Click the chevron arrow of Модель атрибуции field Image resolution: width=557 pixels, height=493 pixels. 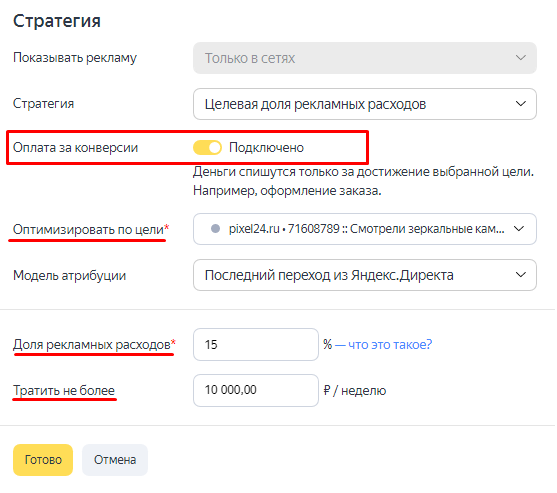click(521, 275)
